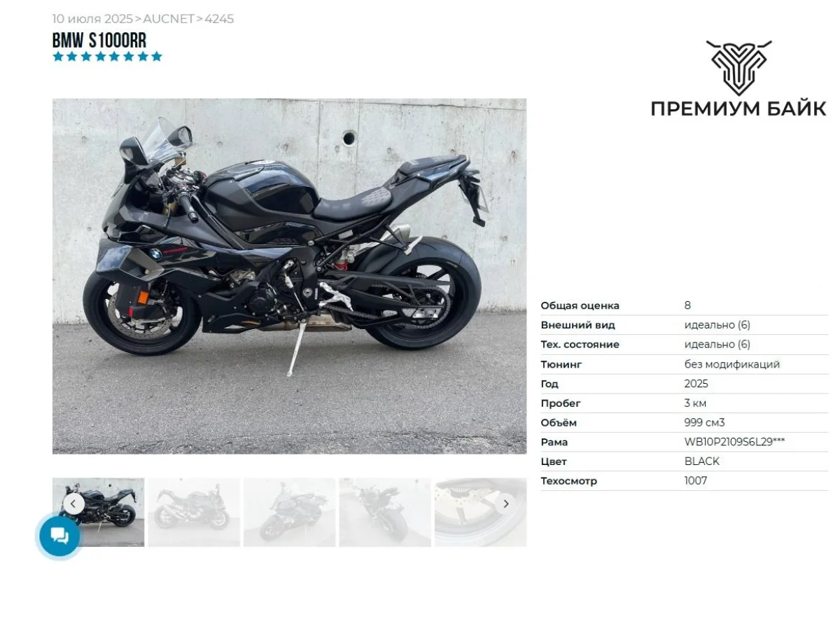Click the fourth rating star
The image size is (840, 631).
pos(100,57)
